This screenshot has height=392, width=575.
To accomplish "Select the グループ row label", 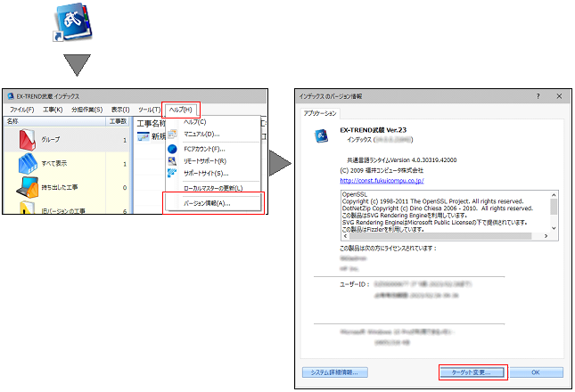I will 51,140.
